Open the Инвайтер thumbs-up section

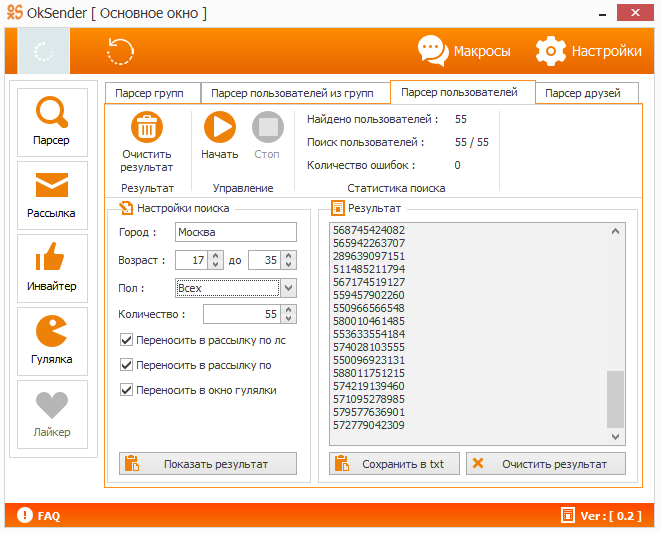click(x=52, y=268)
